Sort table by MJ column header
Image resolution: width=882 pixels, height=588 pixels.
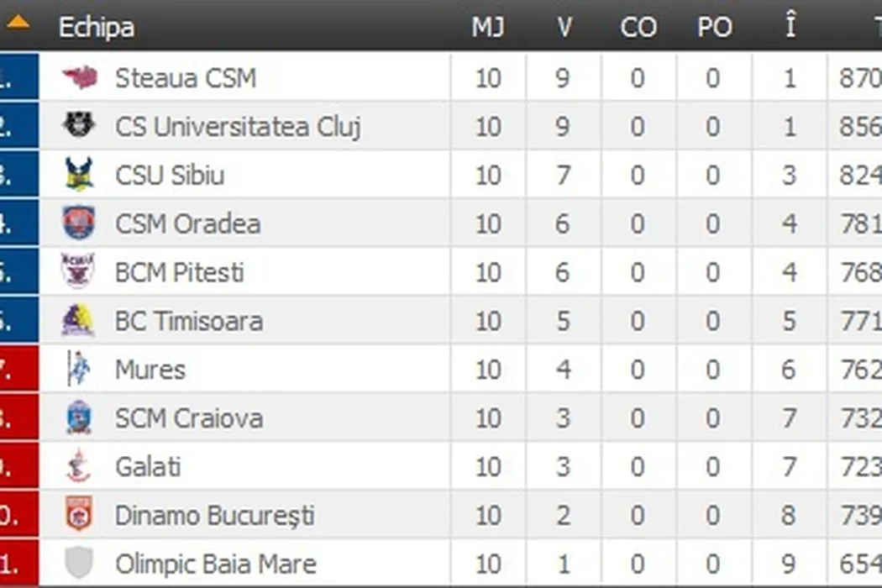(487, 28)
